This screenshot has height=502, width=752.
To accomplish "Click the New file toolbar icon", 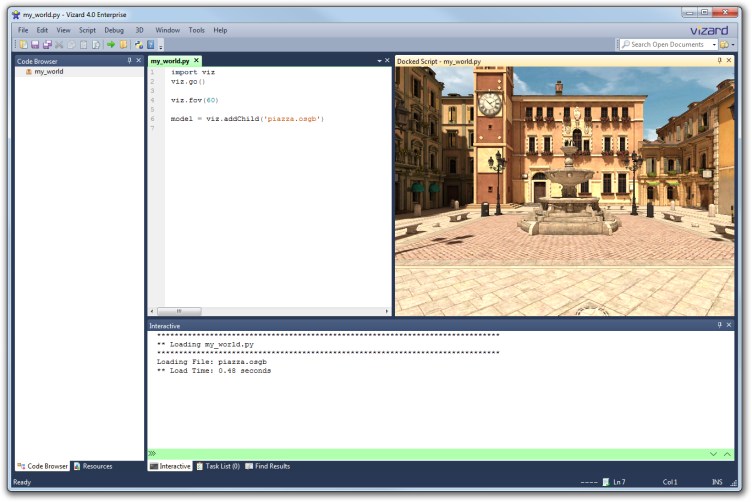I will 22,45.
